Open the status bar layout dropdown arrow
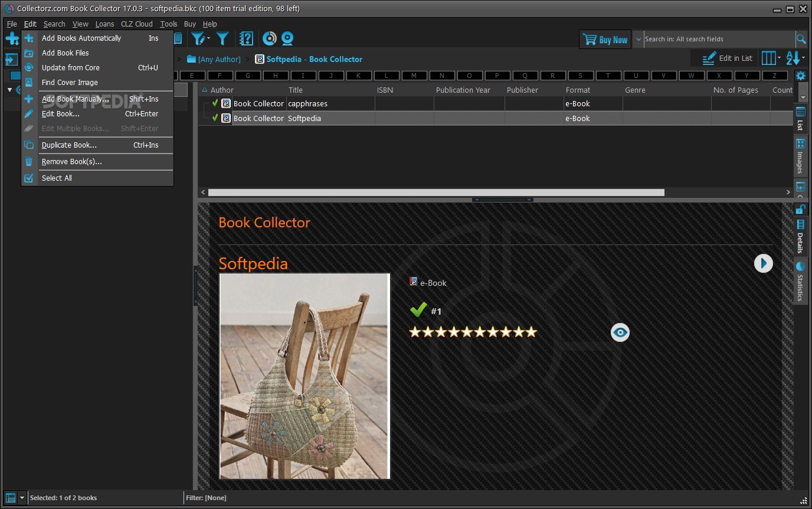812x509 pixels. tap(22, 498)
